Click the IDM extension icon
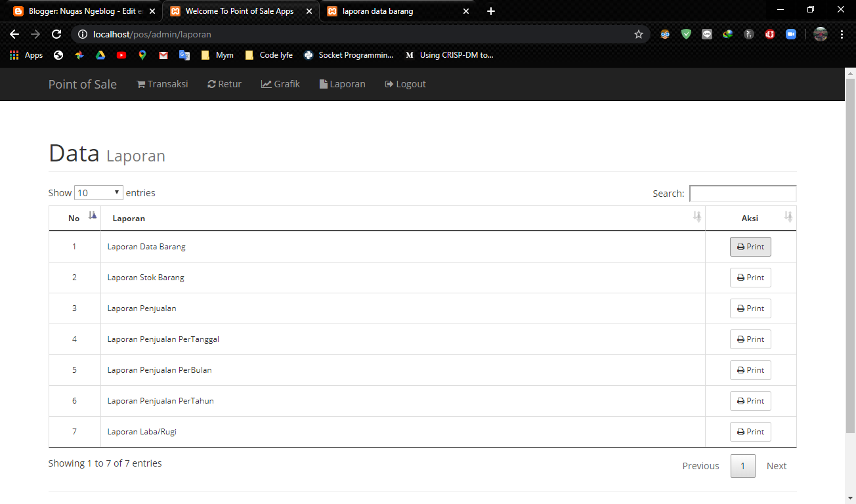 click(x=728, y=34)
